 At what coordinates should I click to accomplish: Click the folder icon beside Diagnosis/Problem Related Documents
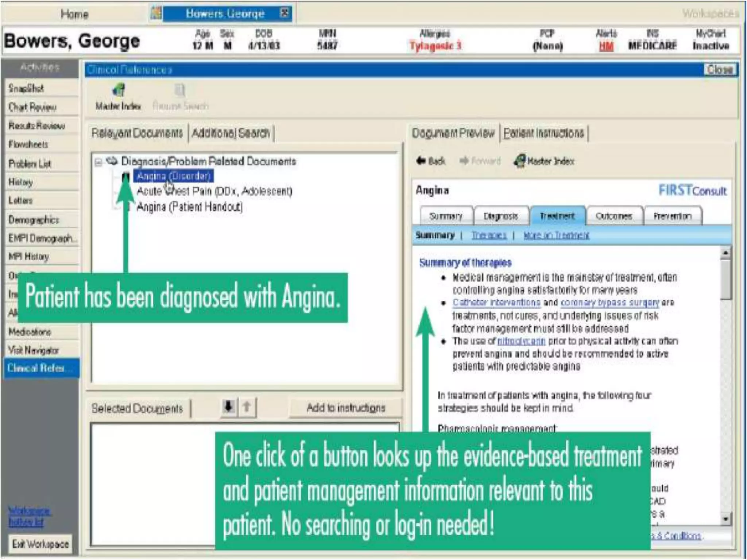[112, 161]
